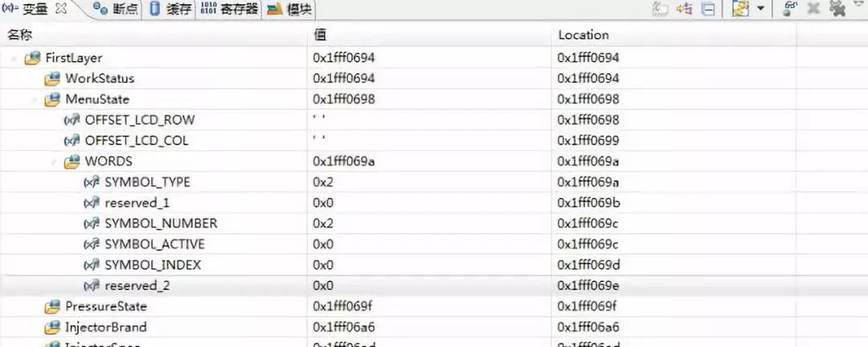The image size is (868, 347).
Task: Click the Remove Selected Global Variable icon
Action: 813,8
